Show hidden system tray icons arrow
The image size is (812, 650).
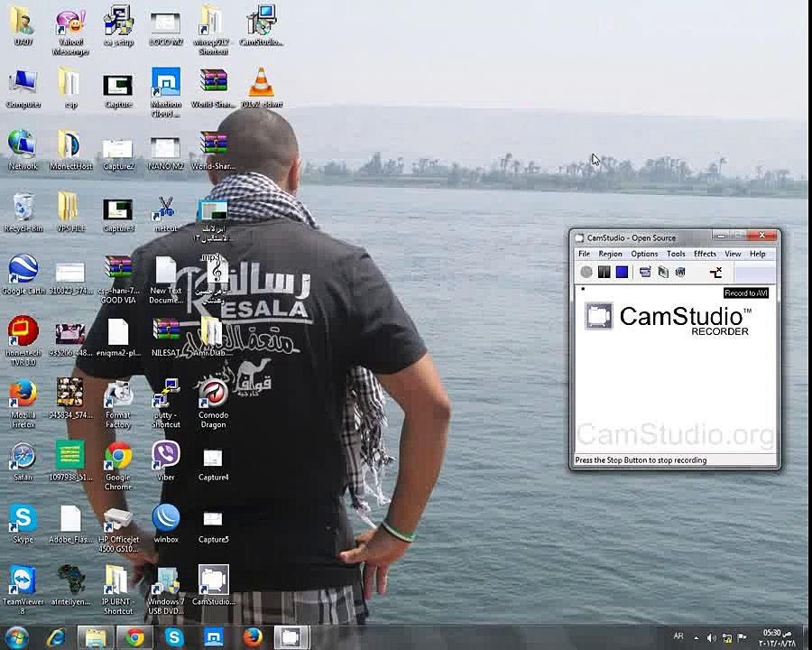696,638
